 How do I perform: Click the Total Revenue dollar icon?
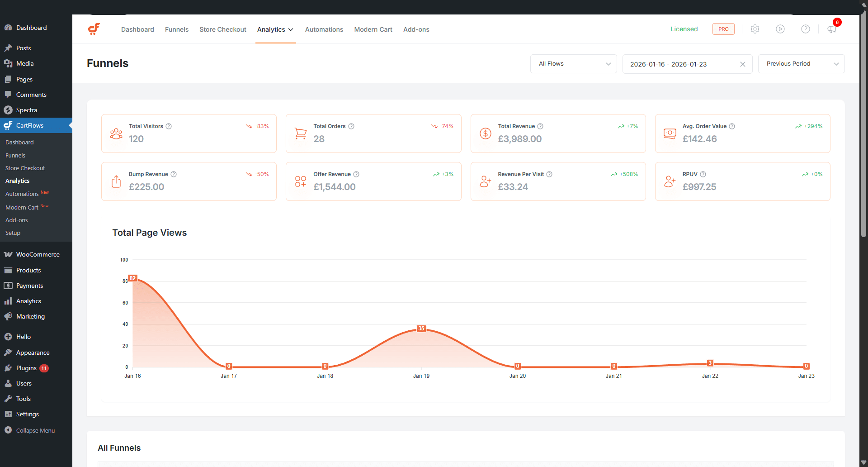486,133
